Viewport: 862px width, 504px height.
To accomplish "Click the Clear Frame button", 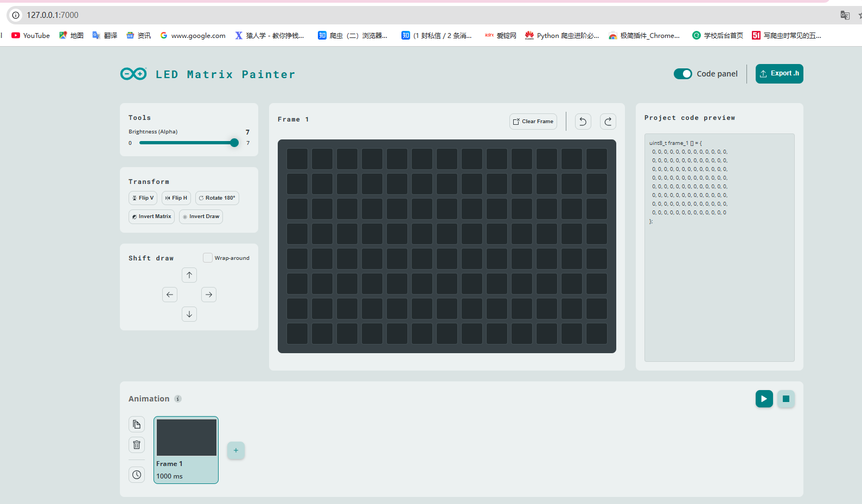I will click(x=533, y=122).
